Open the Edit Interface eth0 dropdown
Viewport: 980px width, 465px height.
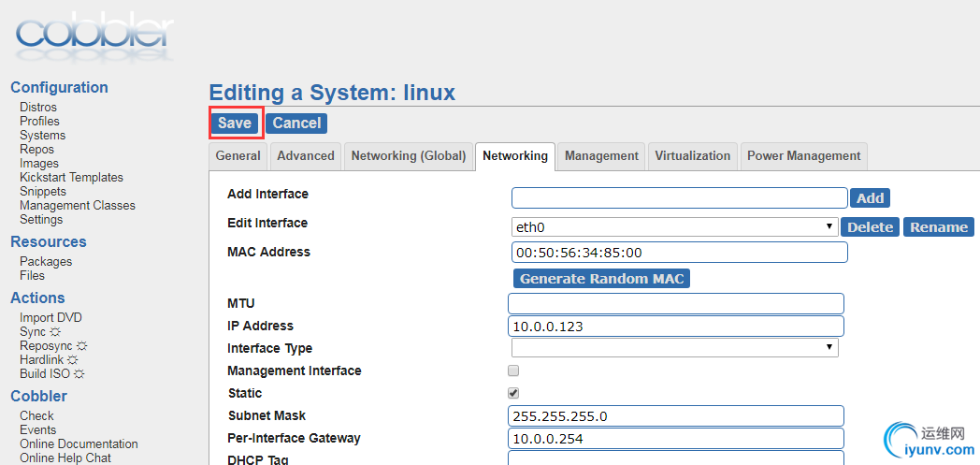coord(674,226)
